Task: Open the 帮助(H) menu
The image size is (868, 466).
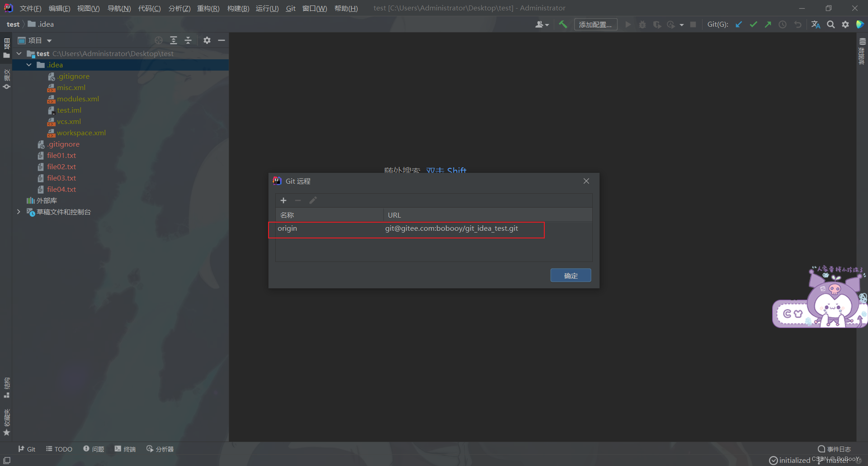Action: pos(346,8)
